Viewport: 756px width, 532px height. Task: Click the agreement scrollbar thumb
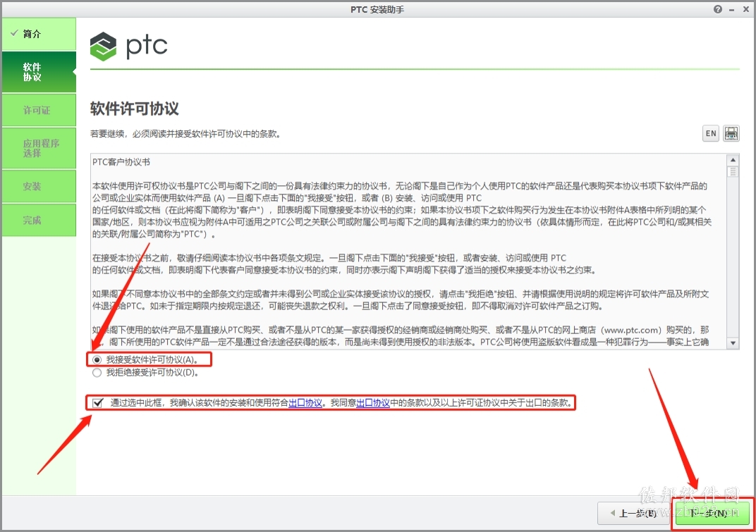pos(733,171)
